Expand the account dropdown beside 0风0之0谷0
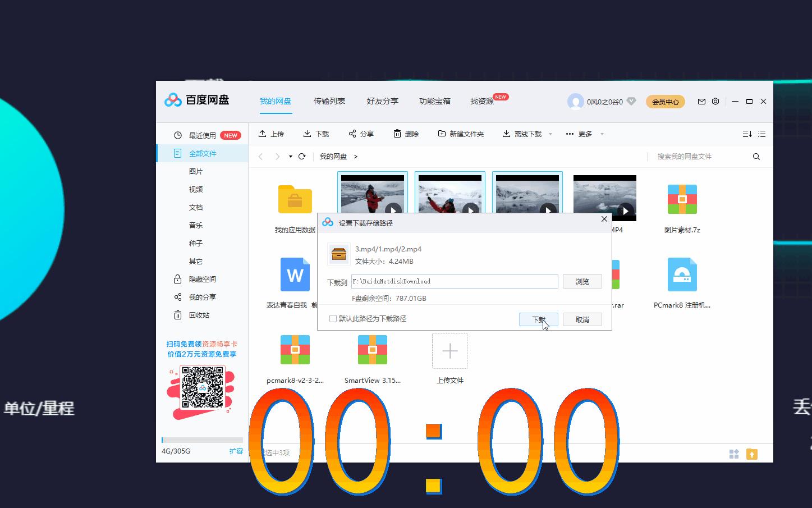This screenshot has width=812, height=508. pyautogui.click(x=632, y=102)
